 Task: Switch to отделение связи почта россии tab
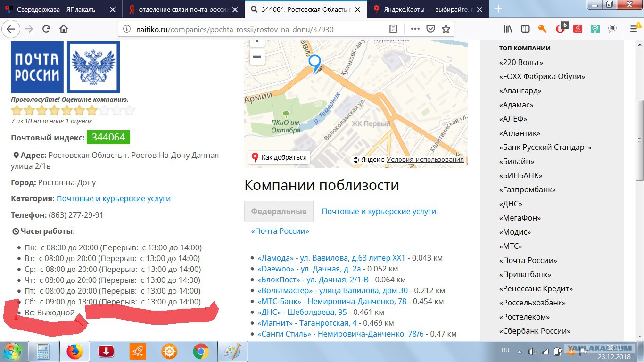click(184, 9)
